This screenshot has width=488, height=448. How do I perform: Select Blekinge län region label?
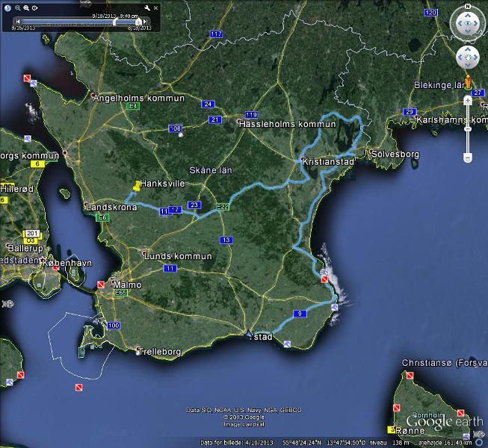(x=439, y=85)
